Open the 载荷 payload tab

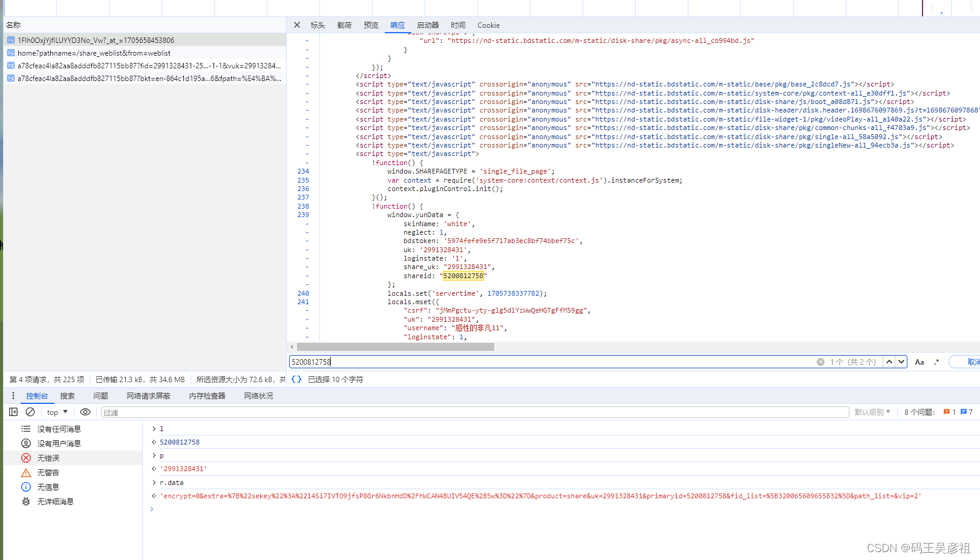(x=344, y=25)
